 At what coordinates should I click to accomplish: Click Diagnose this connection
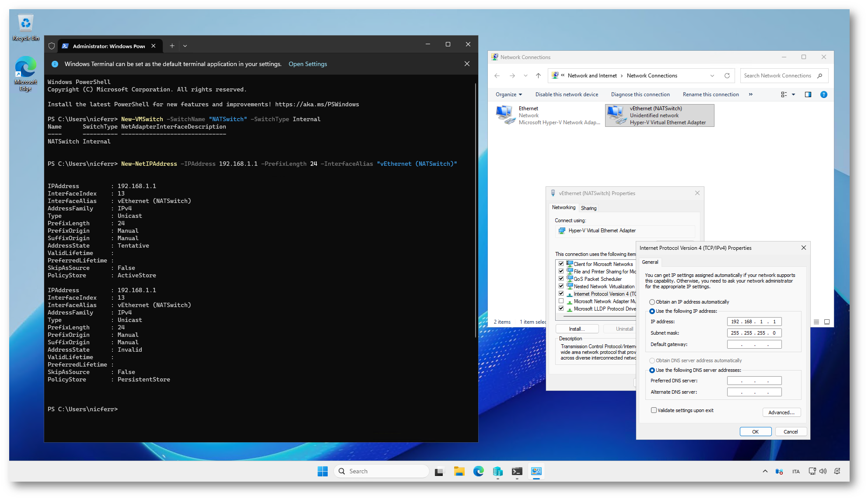(x=640, y=94)
